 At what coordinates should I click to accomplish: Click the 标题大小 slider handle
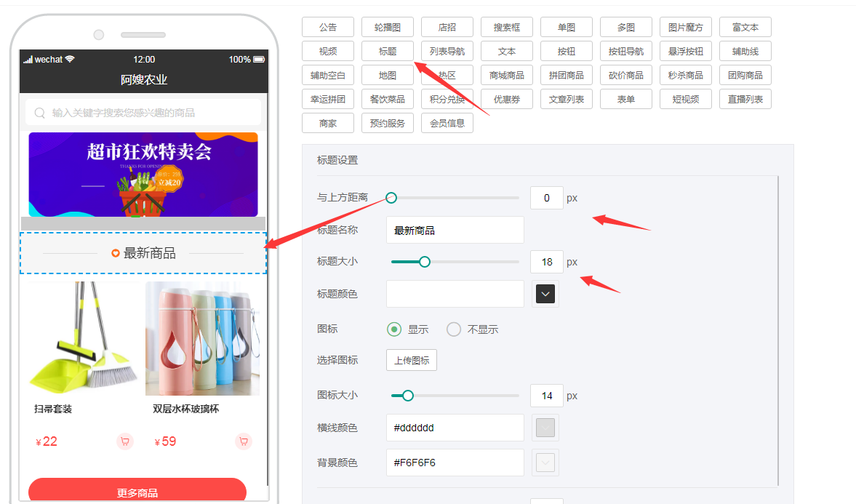[x=425, y=262]
